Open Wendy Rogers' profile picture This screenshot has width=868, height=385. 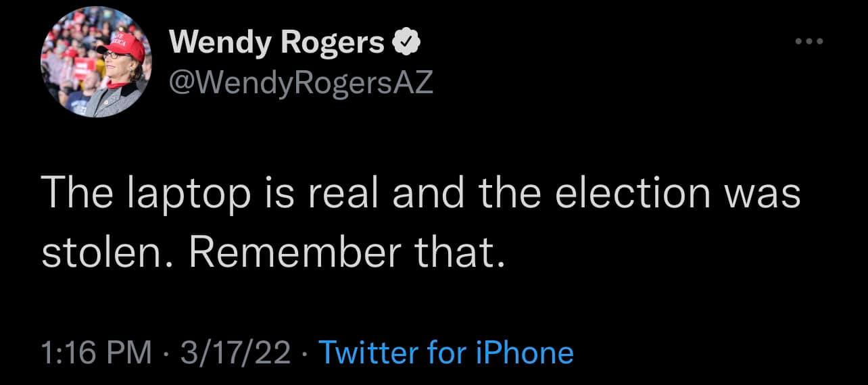coord(96,64)
